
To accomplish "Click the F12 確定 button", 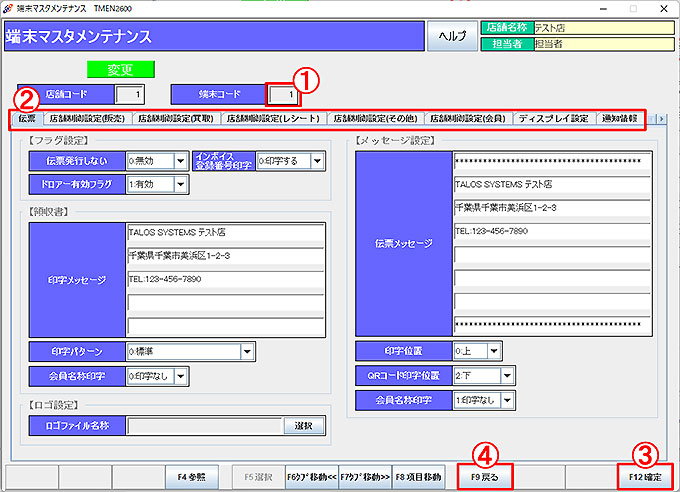I will pyautogui.click(x=645, y=477).
